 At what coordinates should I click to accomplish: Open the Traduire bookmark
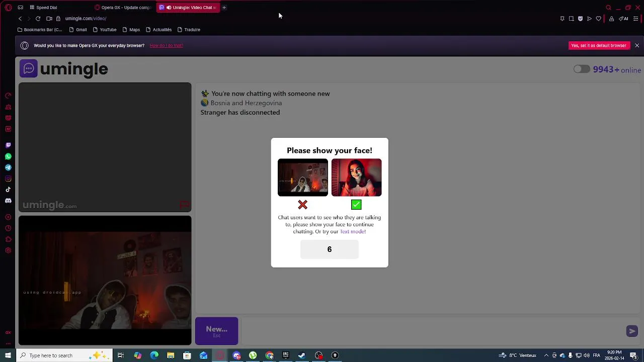click(x=189, y=30)
